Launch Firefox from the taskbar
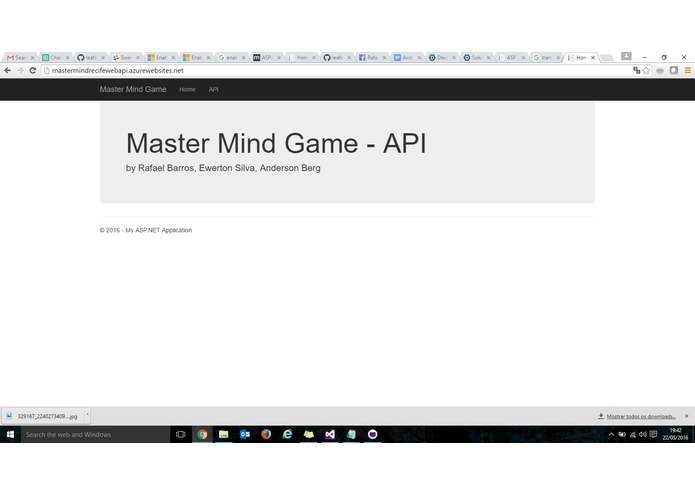695x494 pixels. pyautogui.click(x=266, y=434)
